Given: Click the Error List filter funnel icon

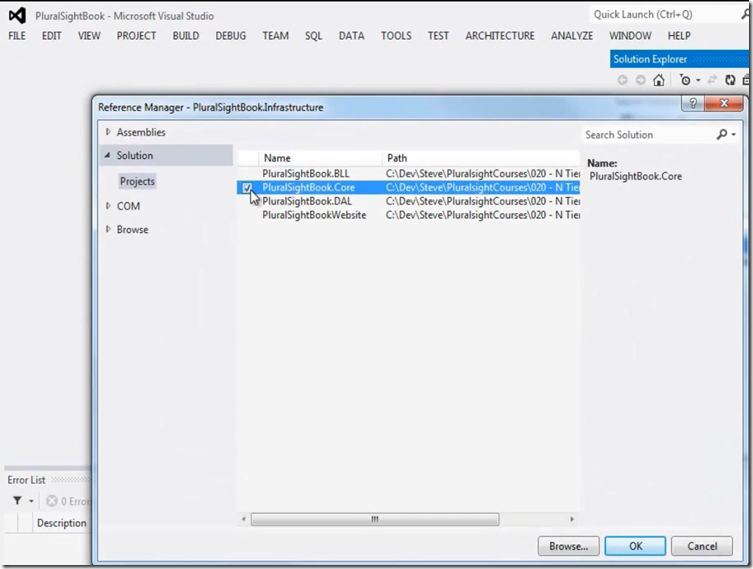Looking at the screenshot, I should click(x=17, y=501).
